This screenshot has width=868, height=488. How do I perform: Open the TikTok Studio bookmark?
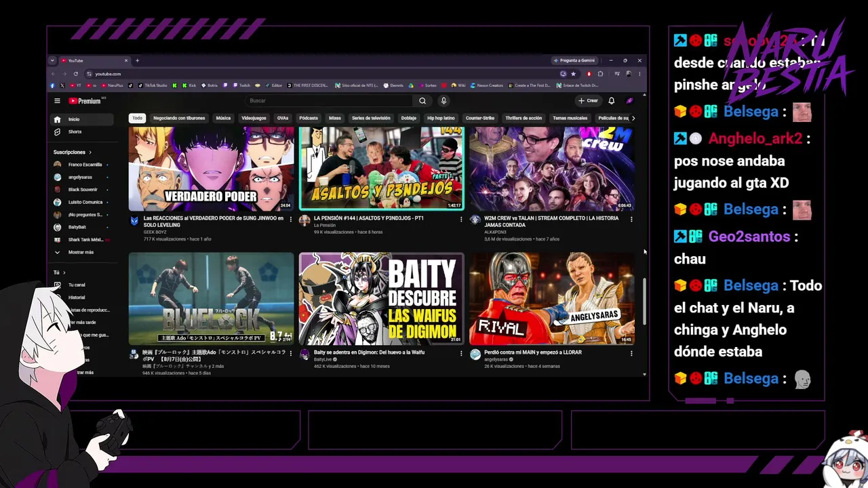point(153,85)
